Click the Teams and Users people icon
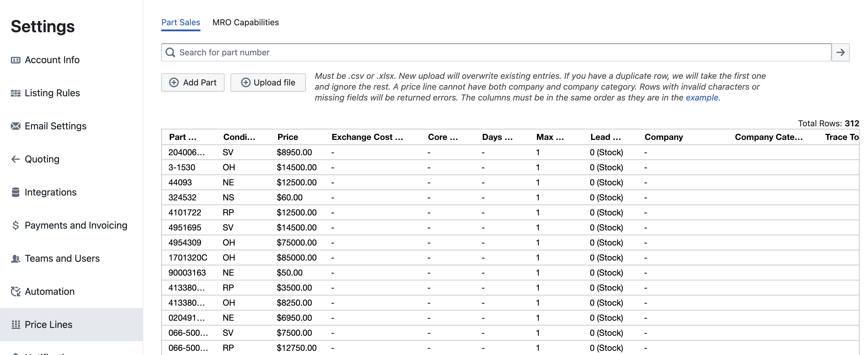 [x=16, y=258]
